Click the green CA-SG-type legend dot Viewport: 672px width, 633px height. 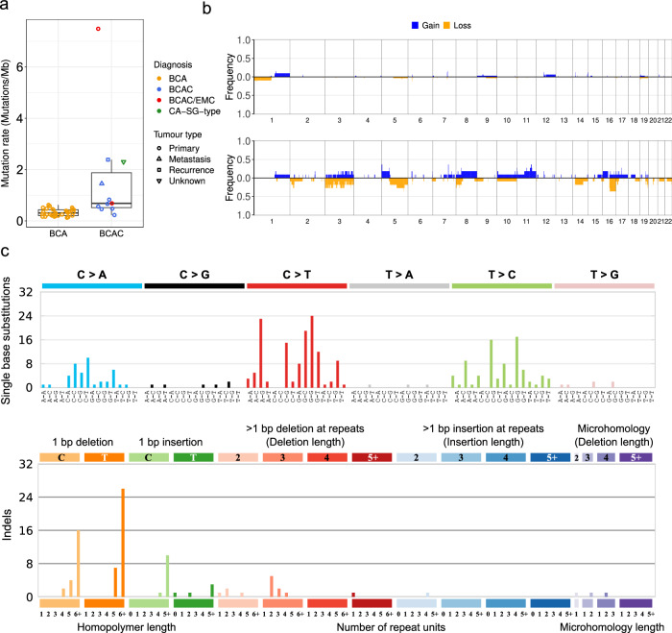pyautogui.click(x=159, y=111)
